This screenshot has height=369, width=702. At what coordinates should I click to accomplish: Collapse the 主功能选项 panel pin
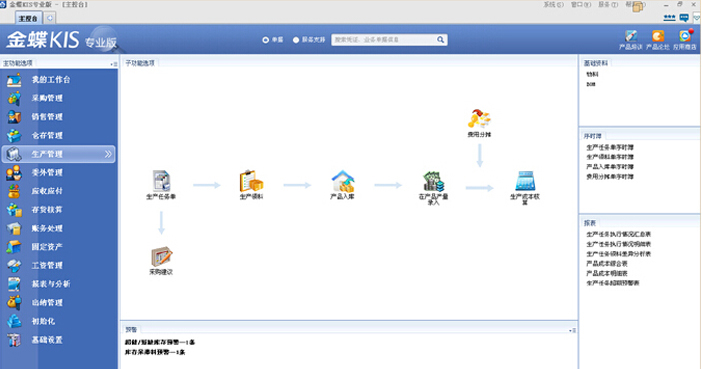point(114,64)
